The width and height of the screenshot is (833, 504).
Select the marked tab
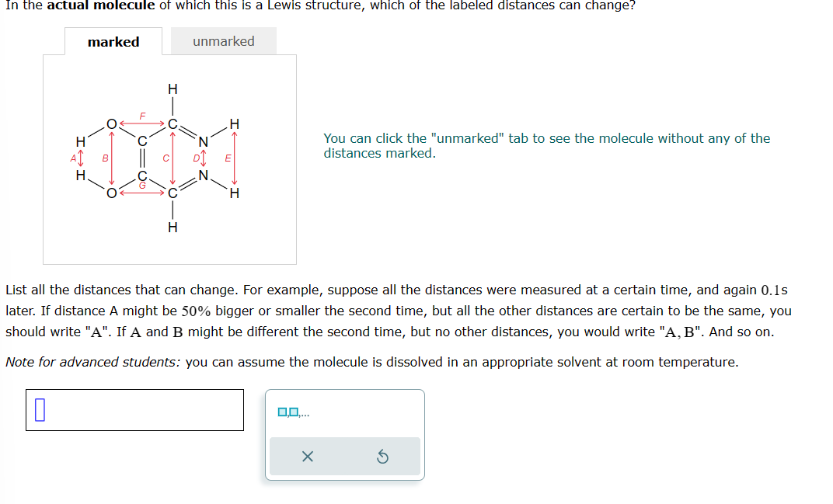point(113,42)
